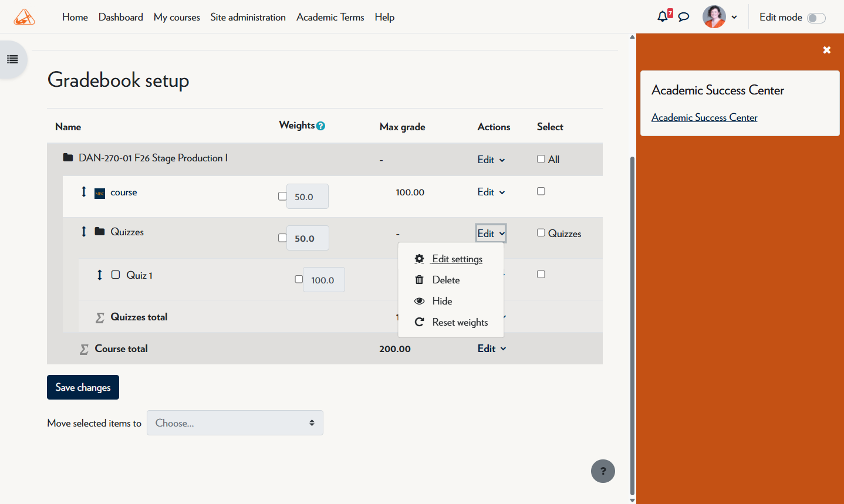Check the select checkbox in course row
The image size is (844, 504).
(x=541, y=191)
